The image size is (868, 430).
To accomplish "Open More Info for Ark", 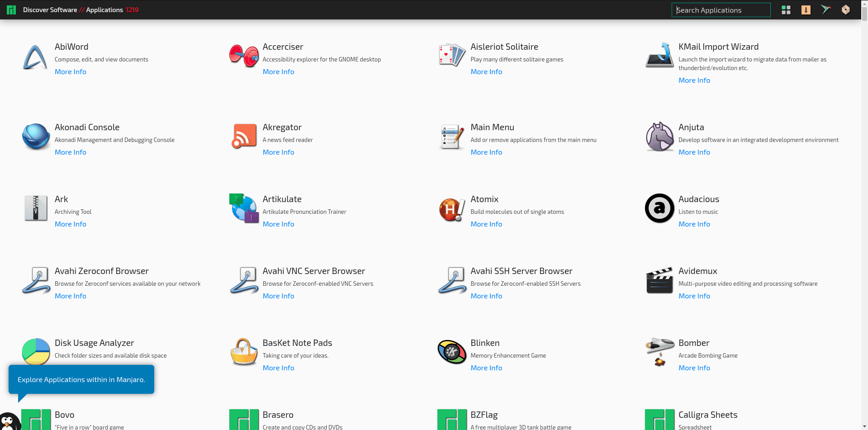I will click(x=71, y=224).
